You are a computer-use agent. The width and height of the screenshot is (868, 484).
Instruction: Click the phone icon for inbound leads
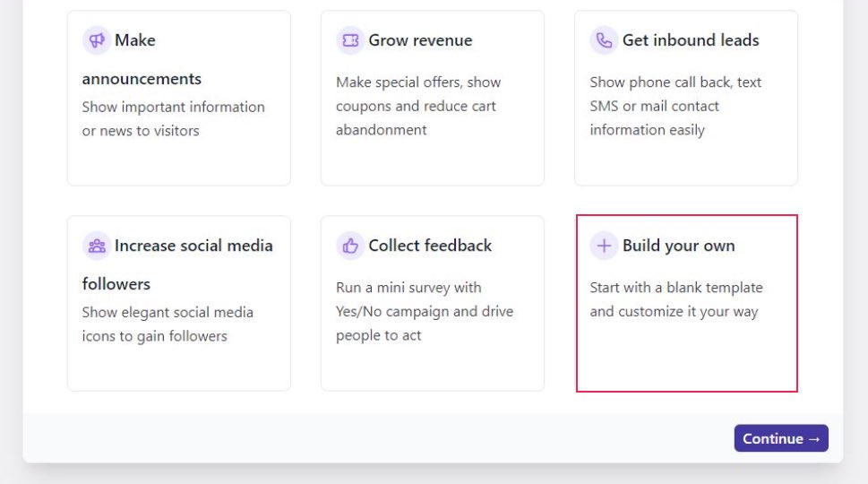pos(604,40)
